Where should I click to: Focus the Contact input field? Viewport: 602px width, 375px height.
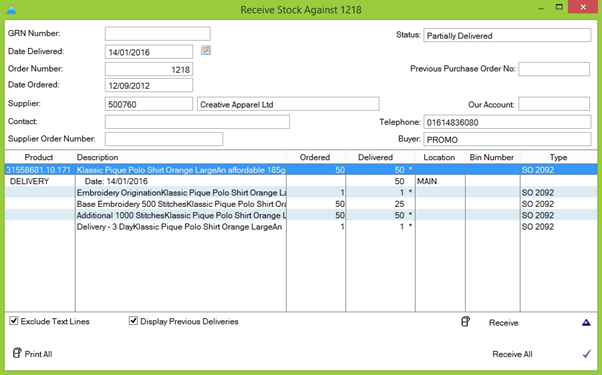coord(197,122)
